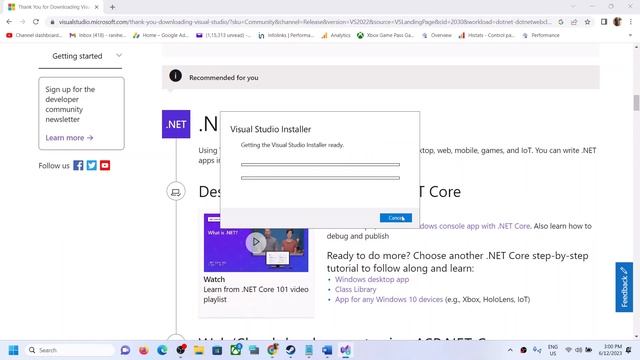640x360 pixels.
Task: Go forward in the browser
Action: click(x=22, y=22)
